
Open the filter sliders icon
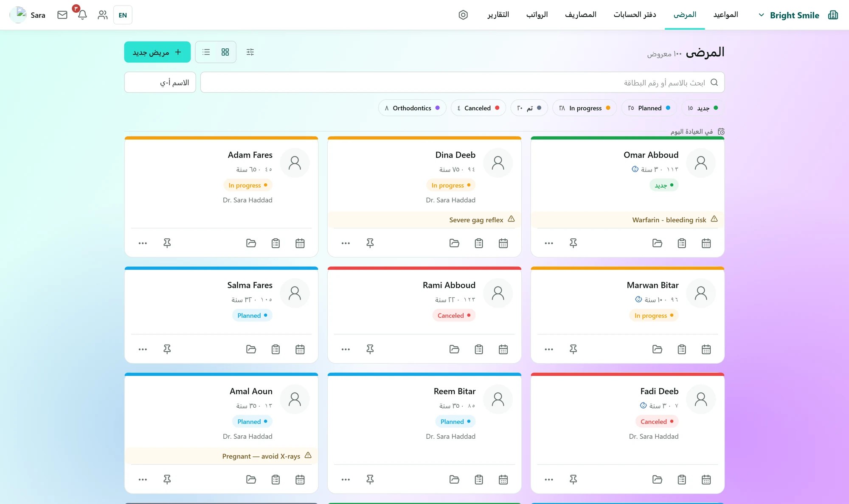click(x=250, y=52)
